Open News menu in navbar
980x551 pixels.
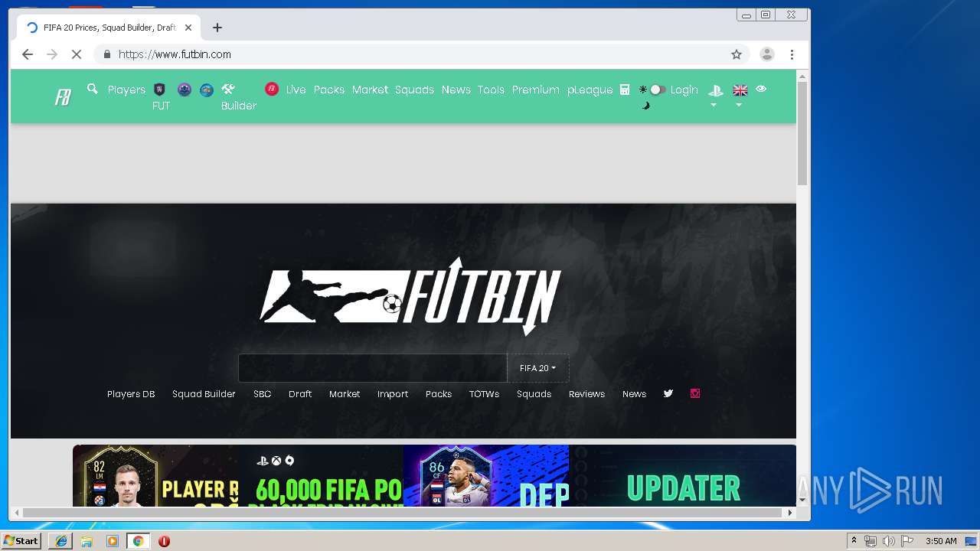click(456, 90)
